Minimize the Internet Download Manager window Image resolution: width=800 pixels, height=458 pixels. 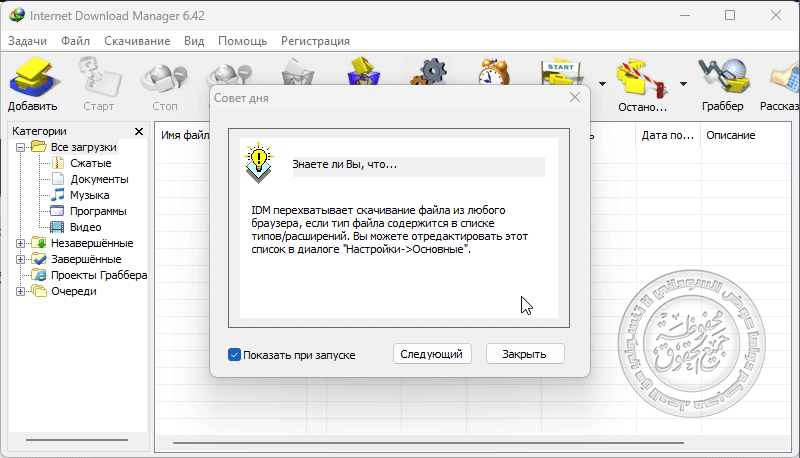click(x=685, y=15)
